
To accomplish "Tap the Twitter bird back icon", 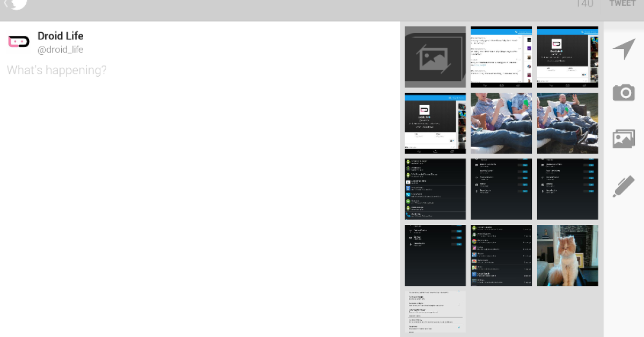I will [14, 4].
